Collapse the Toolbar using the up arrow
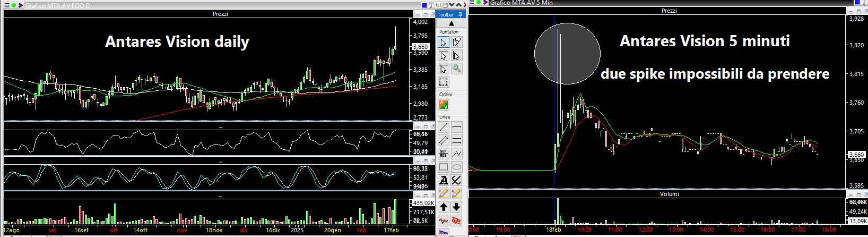The height and width of the screenshot is (237, 868). pos(452,23)
